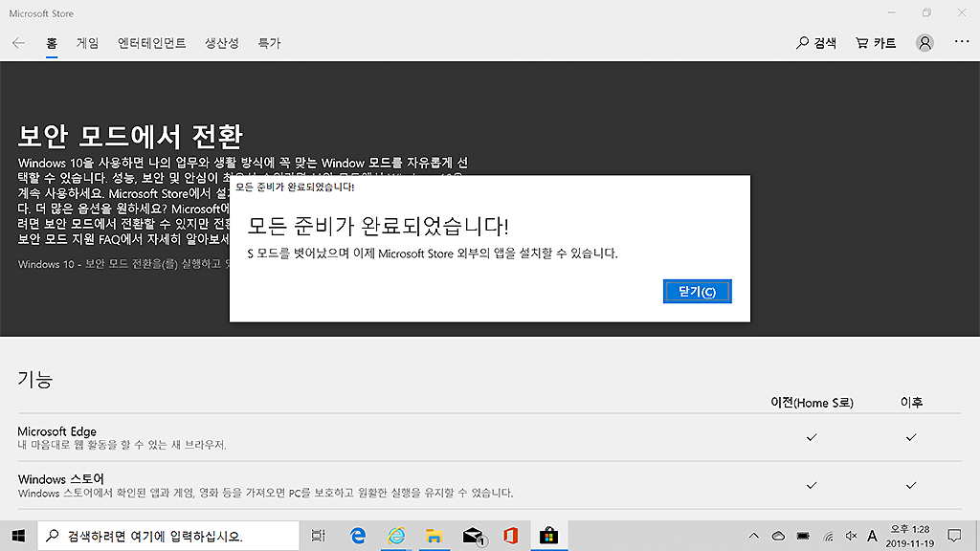
Task: Open the Windows Start menu
Action: [18, 535]
